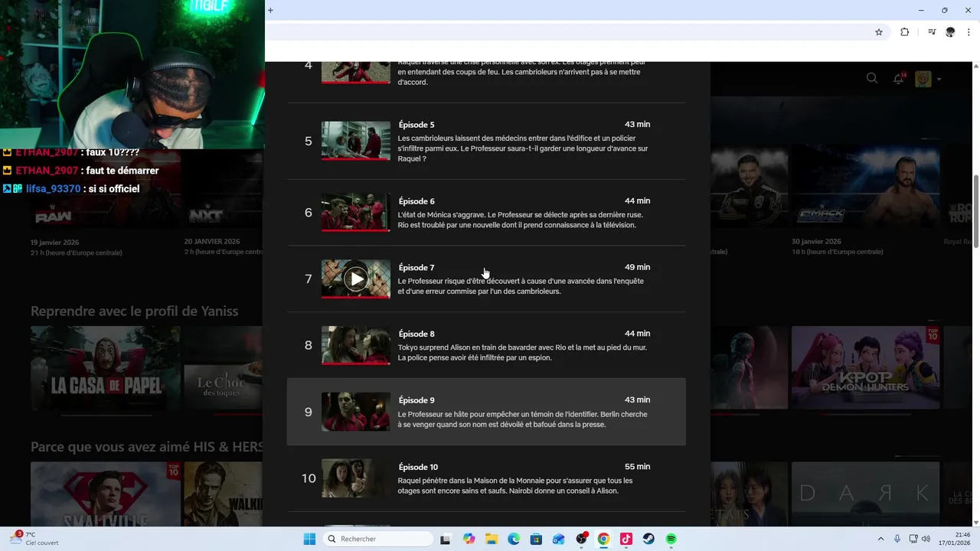Click the 49 min duration of Épisode 7
The width and height of the screenshot is (980, 551).
[637, 267]
